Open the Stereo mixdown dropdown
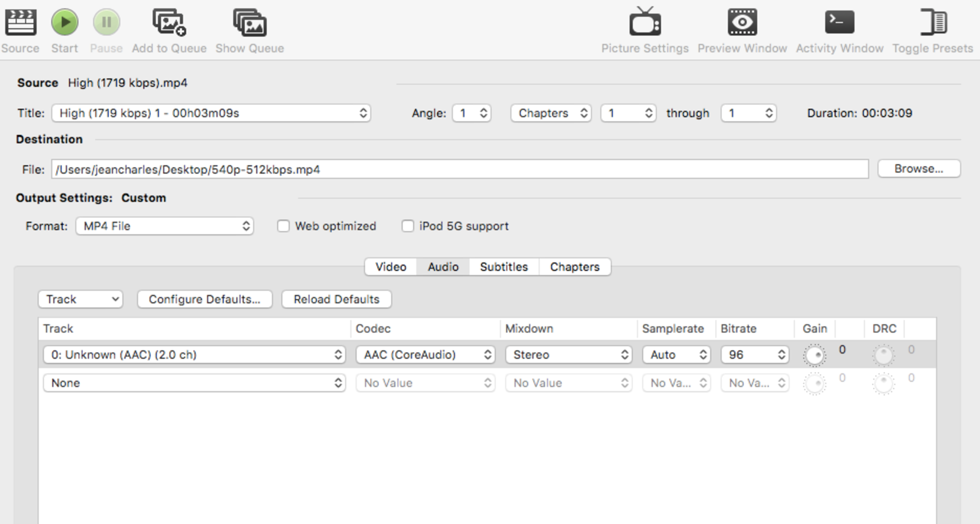Image resolution: width=980 pixels, height=524 pixels. 568,355
